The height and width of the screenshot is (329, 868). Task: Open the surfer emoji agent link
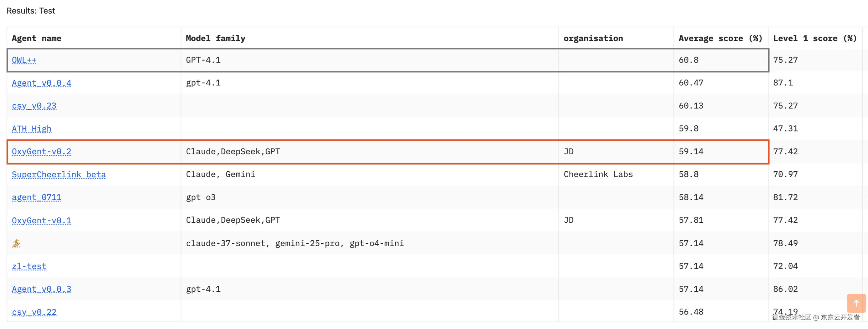click(16, 243)
